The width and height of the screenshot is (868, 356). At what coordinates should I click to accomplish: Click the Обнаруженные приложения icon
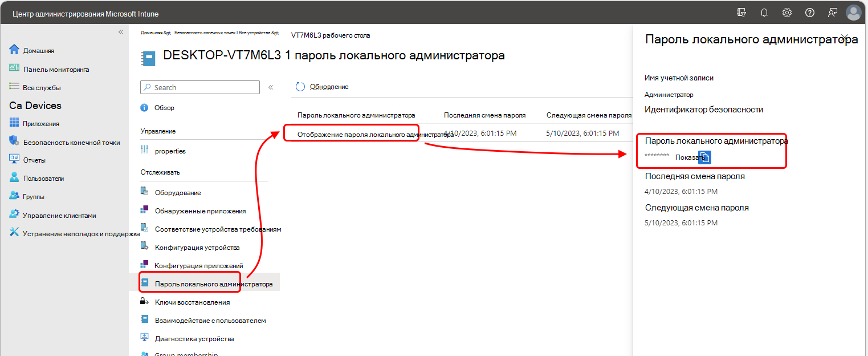point(144,210)
